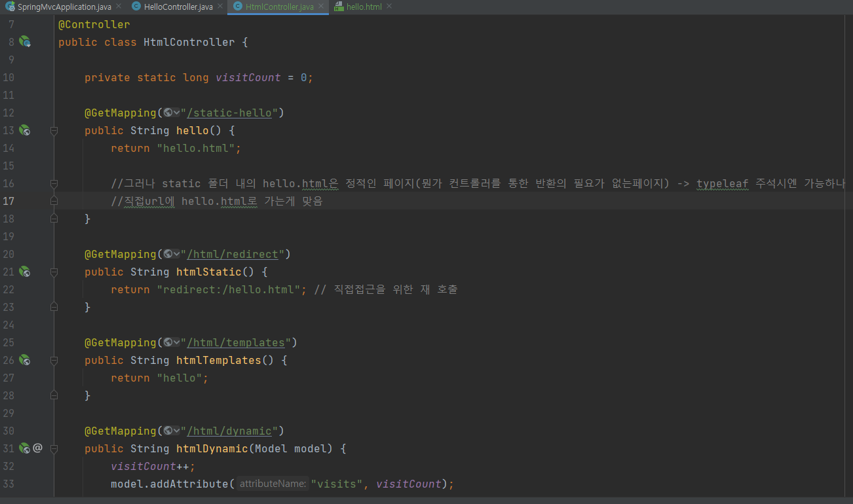Click the @Controller annotation text
The width and height of the screenshot is (853, 504).
point(94,24)
